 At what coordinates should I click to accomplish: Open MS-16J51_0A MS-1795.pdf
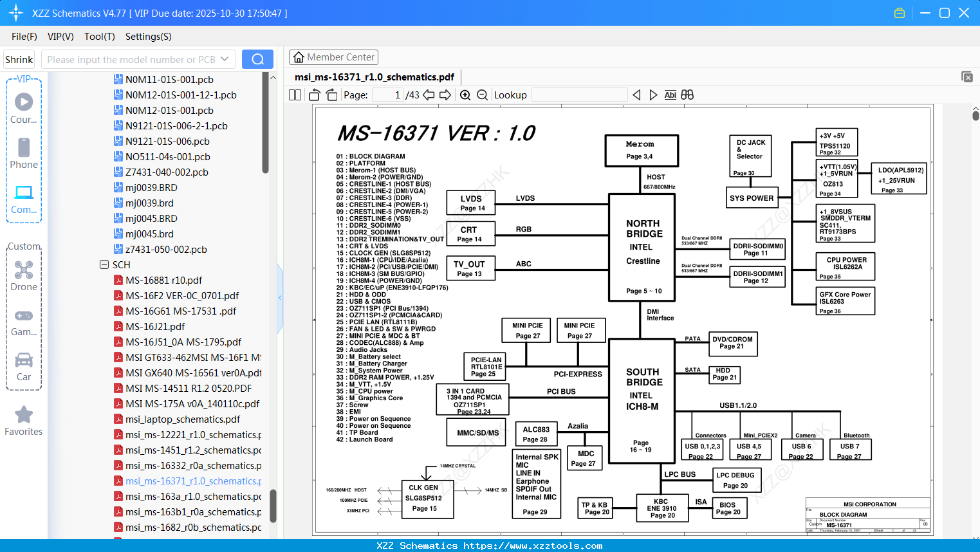click(x=183, y=342)
